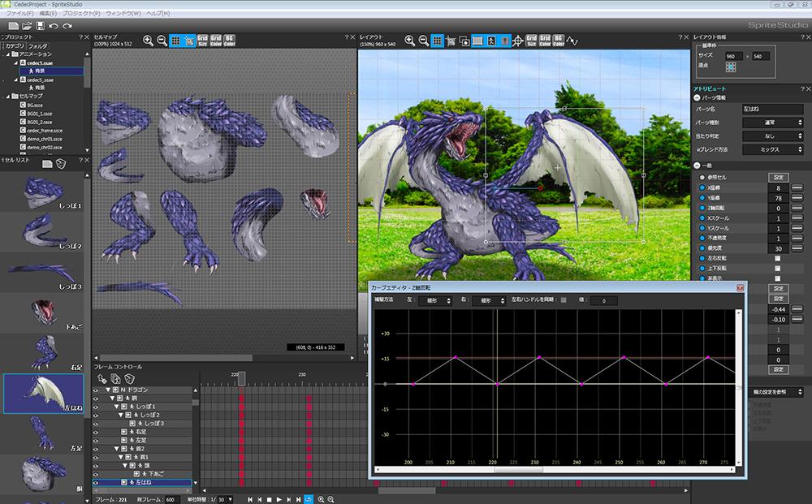Screen dimensions: 812x504
Task: Click the timeline playhead at frame 220
Action: pyautogui.click(x=241, y=379)
